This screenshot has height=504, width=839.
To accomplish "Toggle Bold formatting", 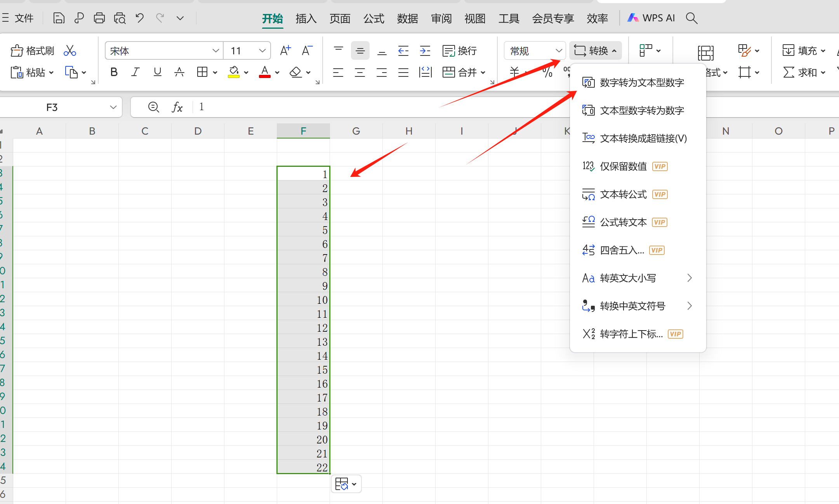I will (114, 72).
